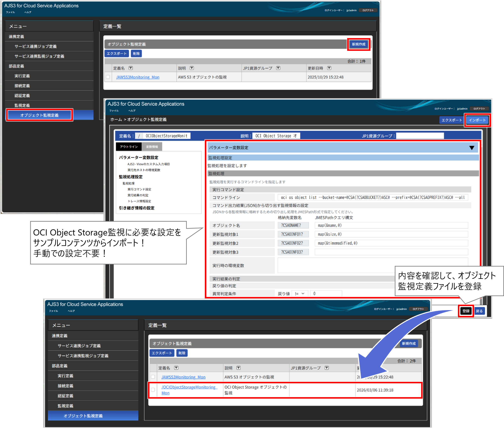
Task: Click エクスポート in the definition edit window
Action: (x=452, y=120)
